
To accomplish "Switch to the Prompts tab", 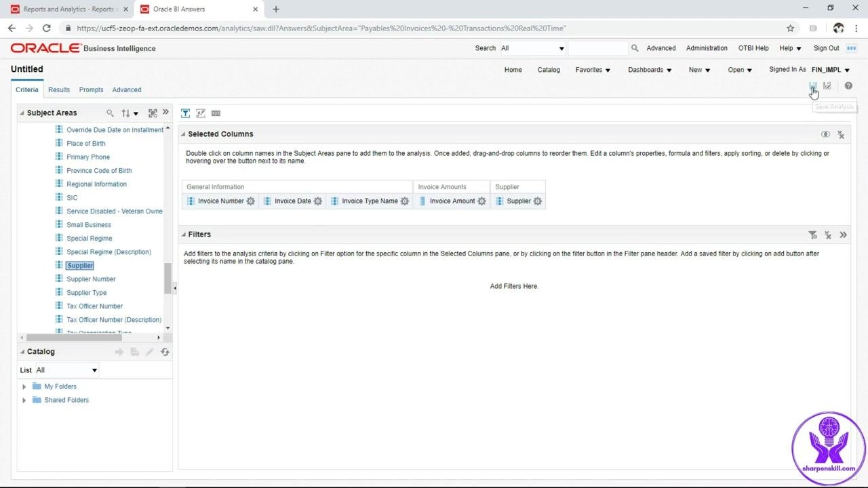I will coord(91,89).
